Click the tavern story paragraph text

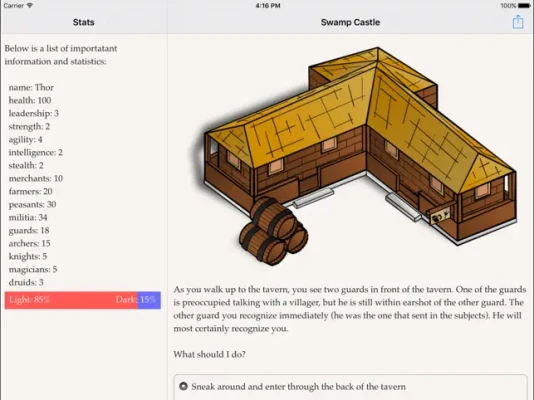pyautogui.click(x=350, y=309)
